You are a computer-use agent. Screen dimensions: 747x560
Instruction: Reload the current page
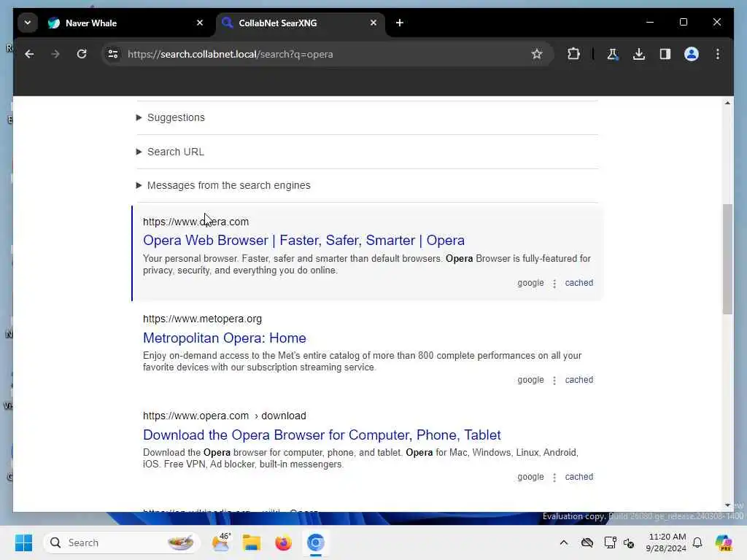[82, 54]
